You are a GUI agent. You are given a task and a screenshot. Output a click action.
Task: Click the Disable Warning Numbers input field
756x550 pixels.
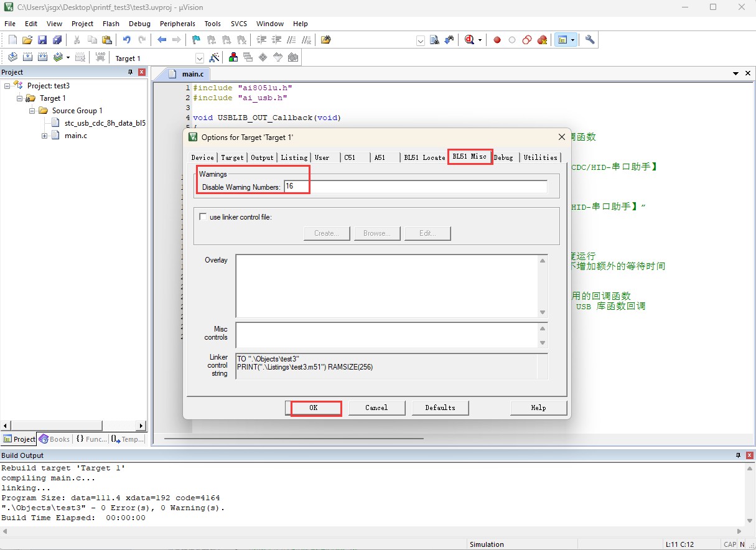click(x=416, y=187)
